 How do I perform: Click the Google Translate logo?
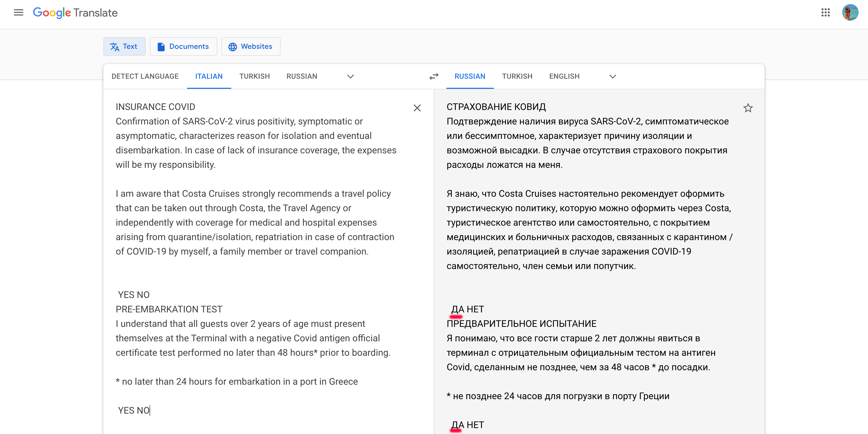pos(75,13)
